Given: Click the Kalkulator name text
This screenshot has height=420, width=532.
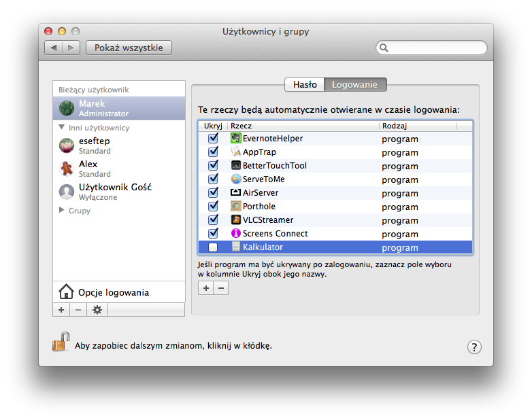Looking at the screenshot, I should (263, 247).
